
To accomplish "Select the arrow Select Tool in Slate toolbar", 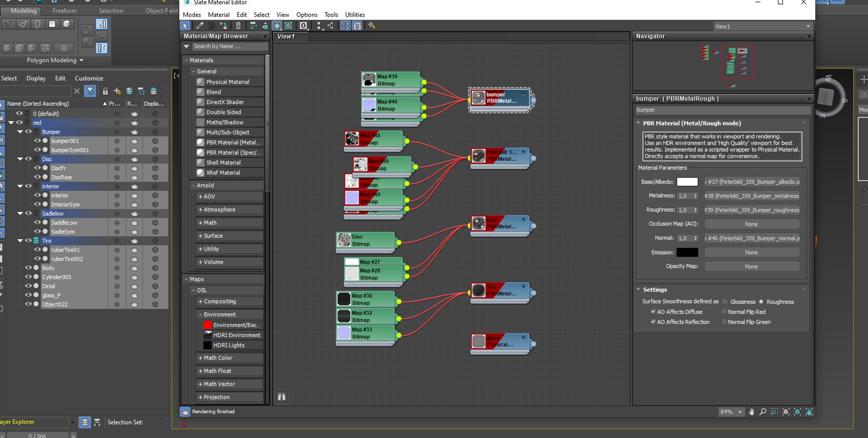I will [x=185, y=26].
